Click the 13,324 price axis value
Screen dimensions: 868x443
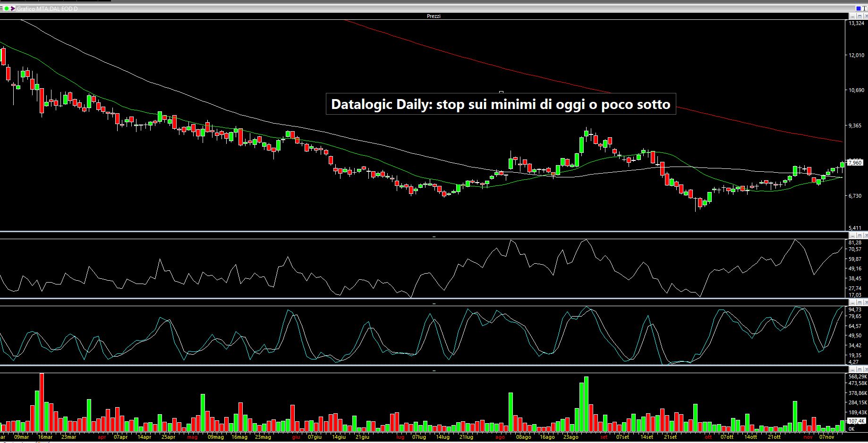857,23
